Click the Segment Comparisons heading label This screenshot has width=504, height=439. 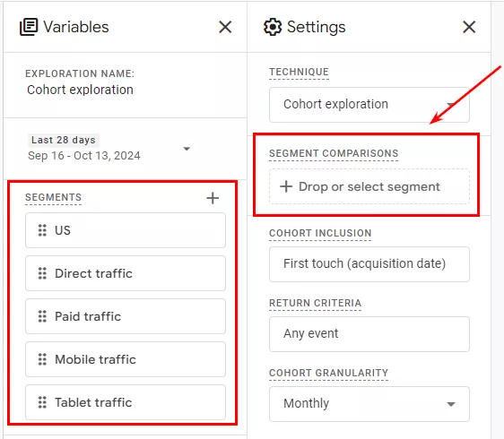(334, 153)
